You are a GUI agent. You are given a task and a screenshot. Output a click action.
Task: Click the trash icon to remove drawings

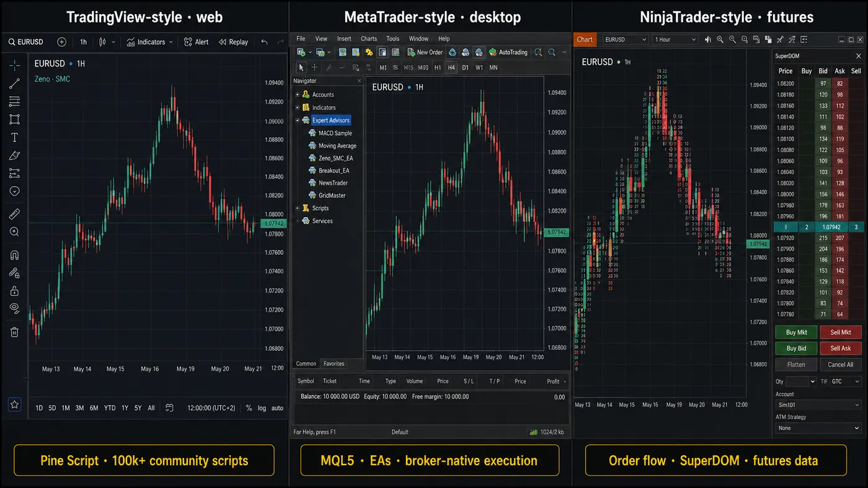point(14,332)
